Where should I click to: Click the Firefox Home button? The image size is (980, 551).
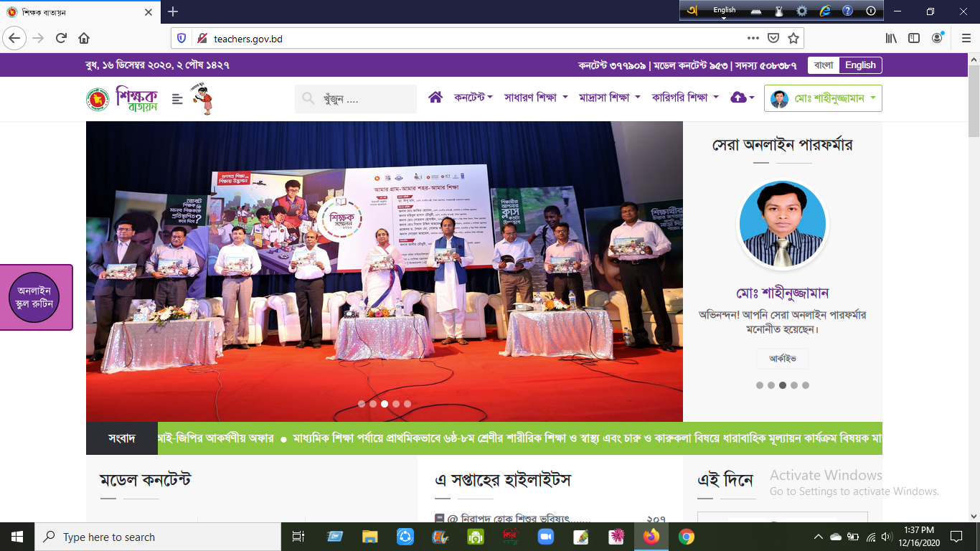(x=84, y=38)
